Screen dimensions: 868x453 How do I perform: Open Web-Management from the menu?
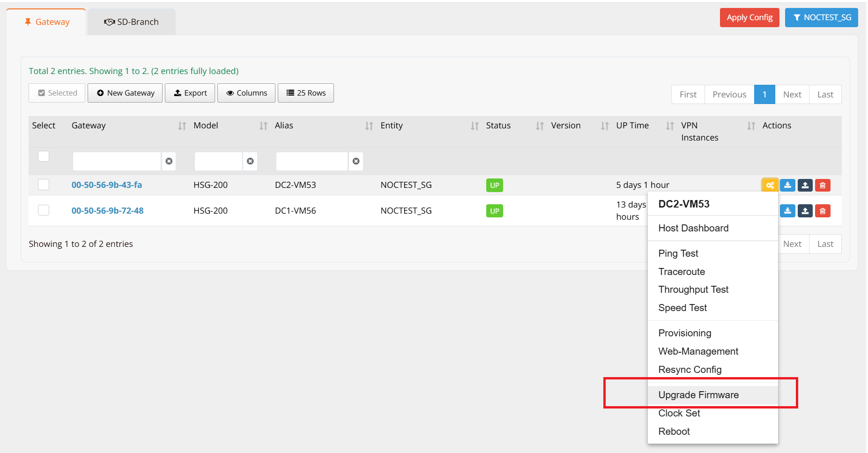[x=712, y=351]
